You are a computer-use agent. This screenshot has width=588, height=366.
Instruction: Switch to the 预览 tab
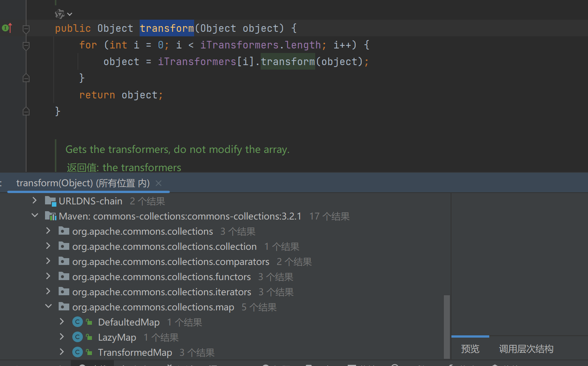pyautogui.click(x=470, y=349)
